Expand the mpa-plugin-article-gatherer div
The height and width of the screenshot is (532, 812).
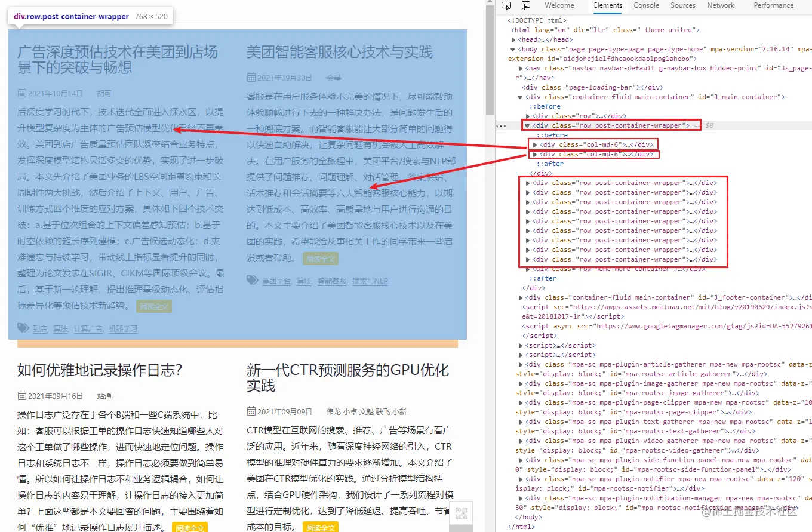[521, 364]
